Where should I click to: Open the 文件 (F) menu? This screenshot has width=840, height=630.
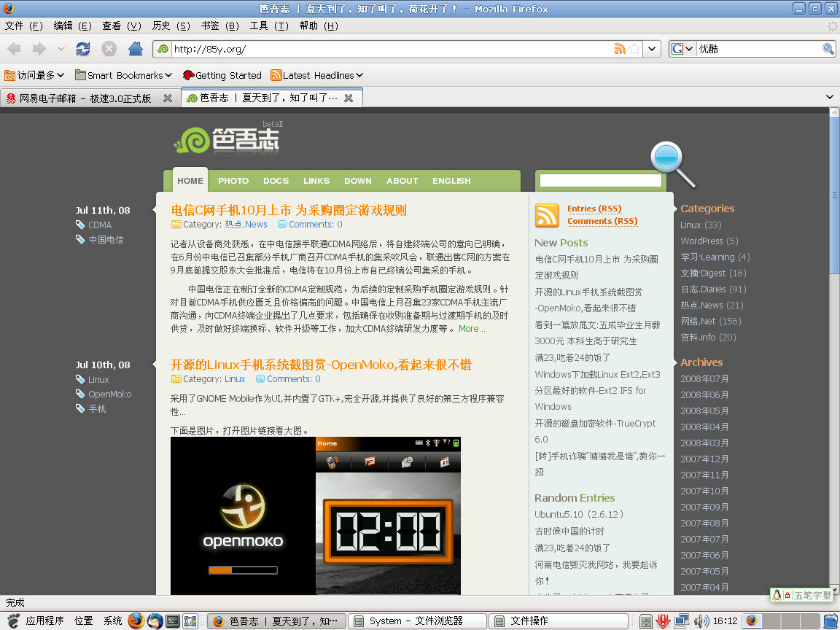[23, 26]
